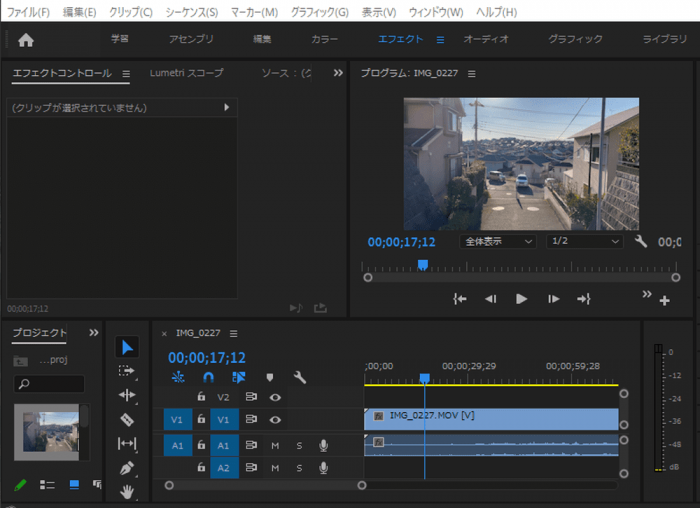Click the V1 source patch button

click(178, 420)
